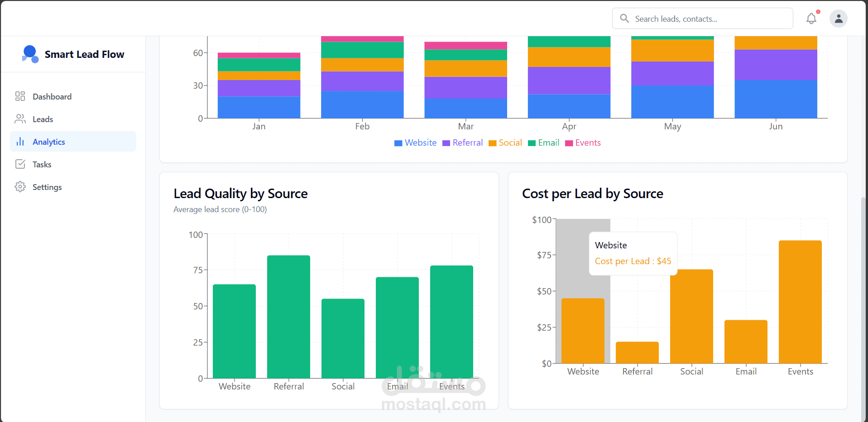Select the Events bar in Cost per Lead
The height and width of the screenshot is (422, 868).
click(x=800, y=302)
